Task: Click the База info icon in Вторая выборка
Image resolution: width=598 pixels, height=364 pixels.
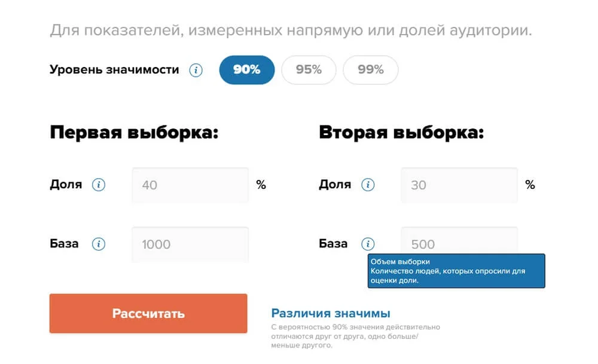Action: pos(368,244)
